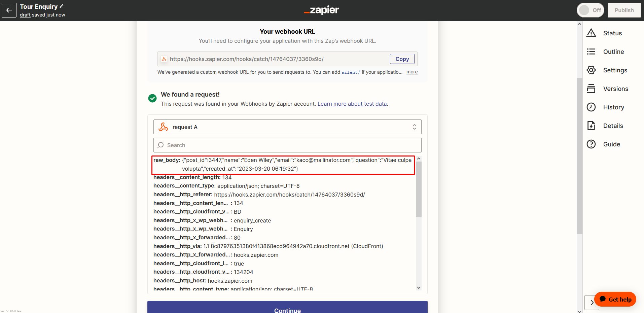The image size is (644, 313).
Task: Open the draft link
Action: [25, 15]
